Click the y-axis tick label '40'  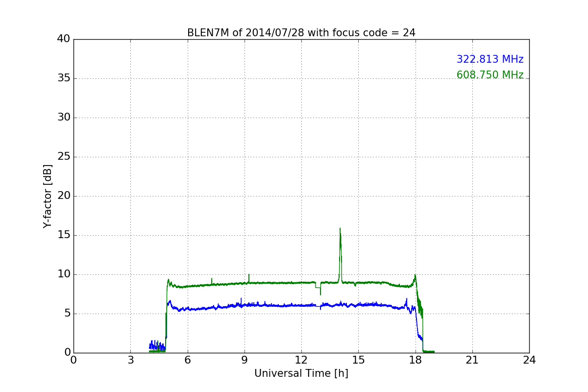coord(64,39)
